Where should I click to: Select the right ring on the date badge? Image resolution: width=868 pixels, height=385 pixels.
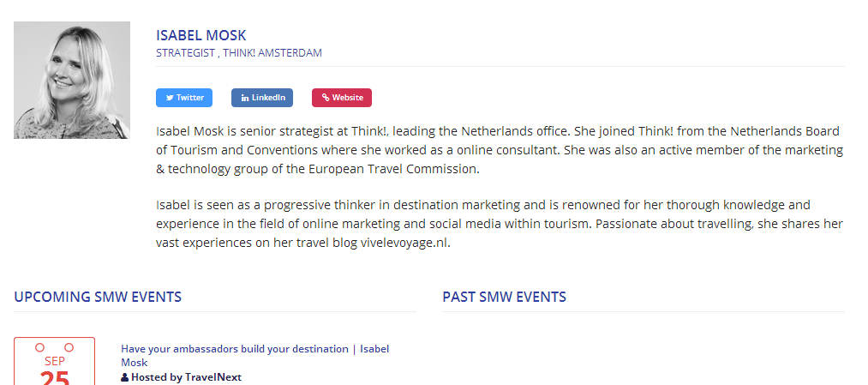[69, 348]
